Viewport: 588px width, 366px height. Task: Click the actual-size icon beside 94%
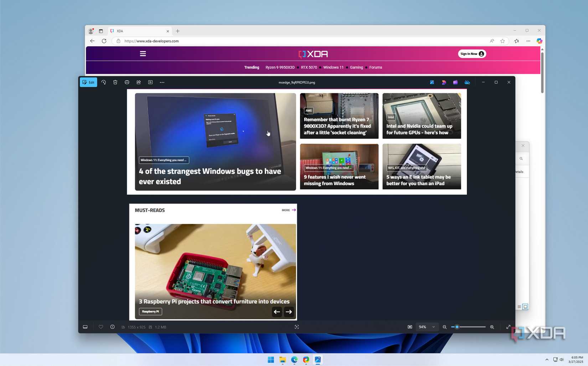point(410,327)
